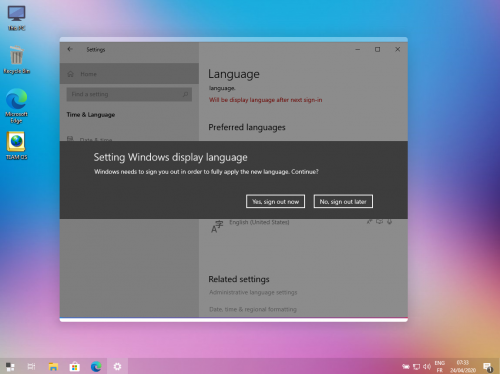Open File Explorer from the taskbar
This screenshot has height=374, width=500.
tap(53, 367)
